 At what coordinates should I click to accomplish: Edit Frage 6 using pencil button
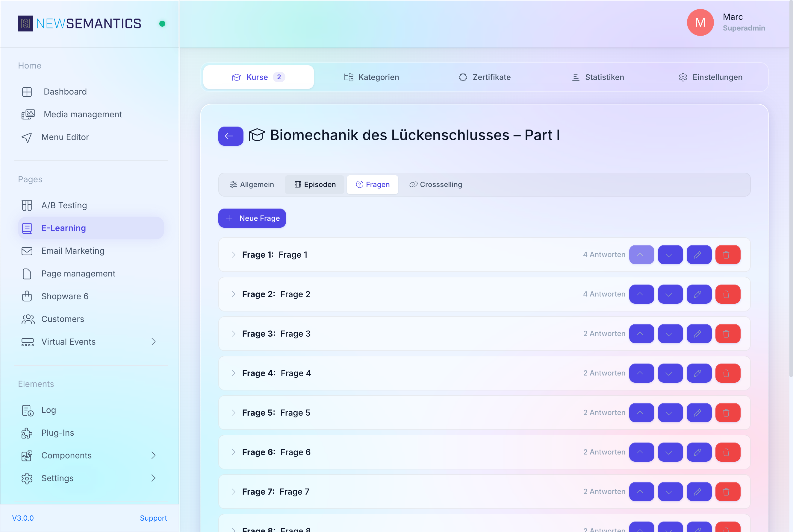pyautogui.click(x=699, y=452)
